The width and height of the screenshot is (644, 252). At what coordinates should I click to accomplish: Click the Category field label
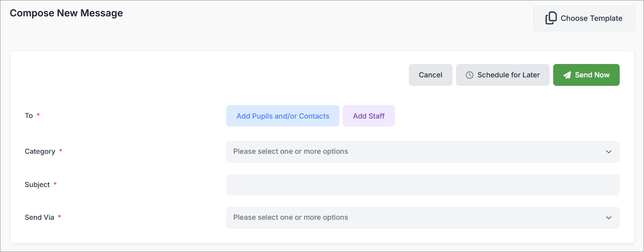(40, 151)
